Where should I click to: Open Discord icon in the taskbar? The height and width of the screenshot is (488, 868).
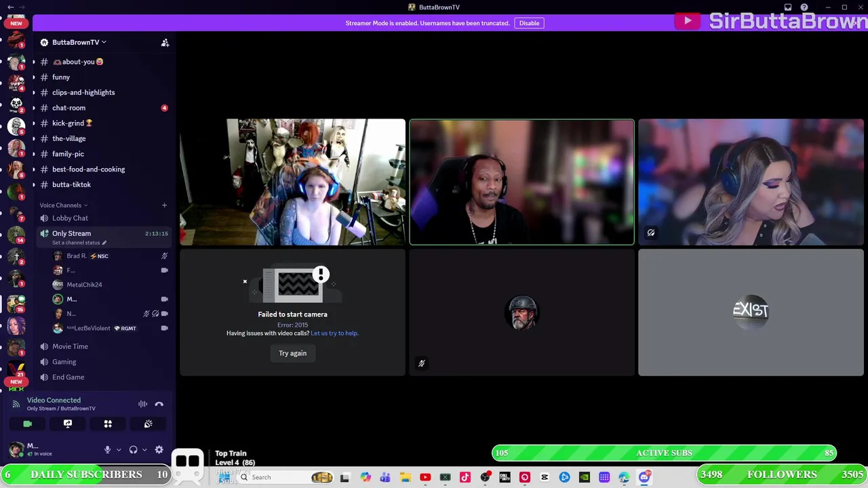coord(644,477)
